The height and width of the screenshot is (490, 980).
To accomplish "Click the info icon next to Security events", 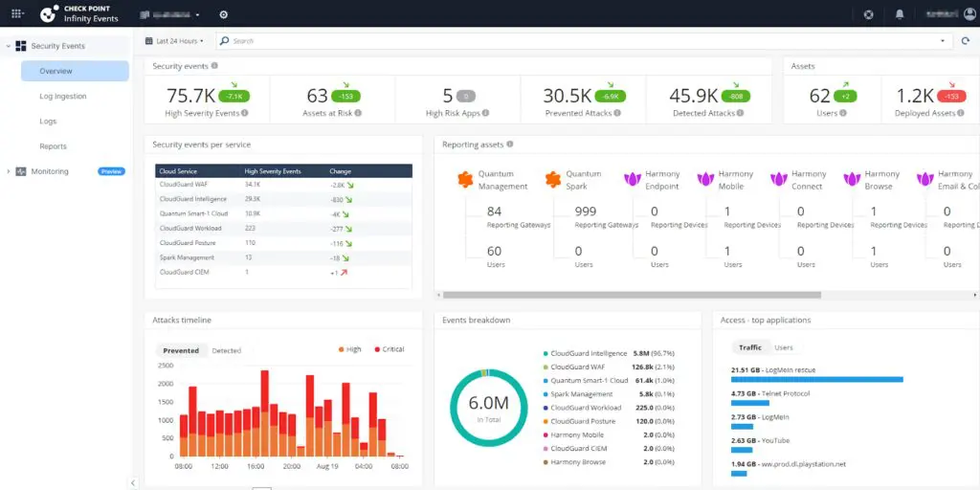I will pos(214,66).
